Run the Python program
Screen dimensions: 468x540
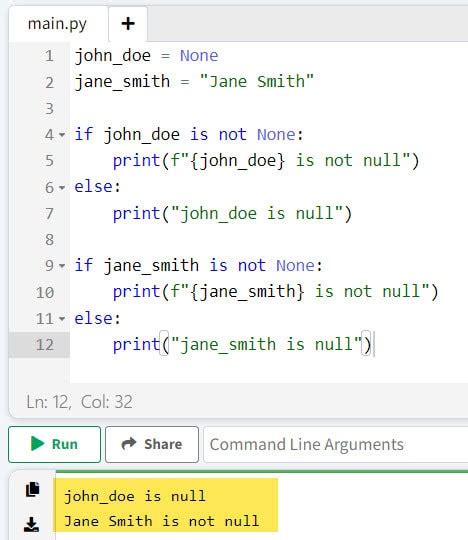pos(54,444)
